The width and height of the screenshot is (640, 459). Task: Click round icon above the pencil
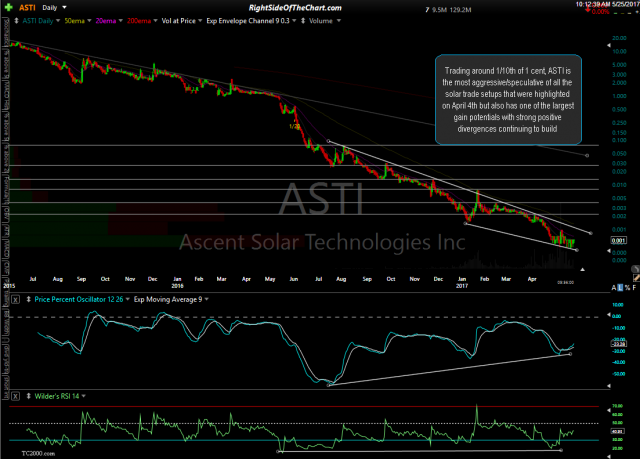coord(635,269)
